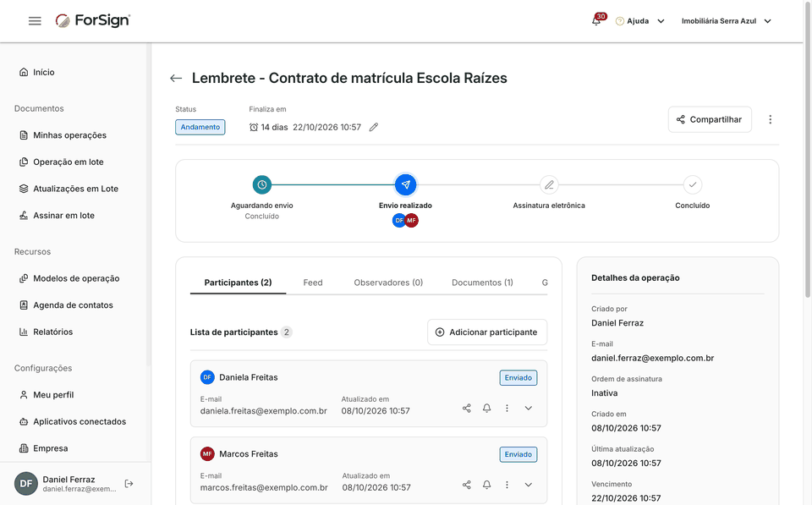Viewport: 812px width, 505px height.
Task: Click the Aguardando envio step icon
Action: (x=262, y=184)
